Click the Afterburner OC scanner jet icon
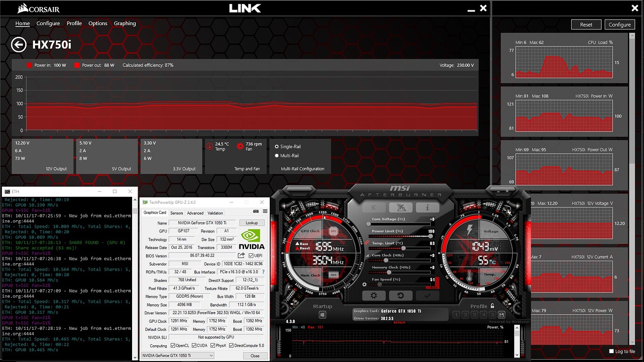The image size is (644, 362). pos(401,208)
